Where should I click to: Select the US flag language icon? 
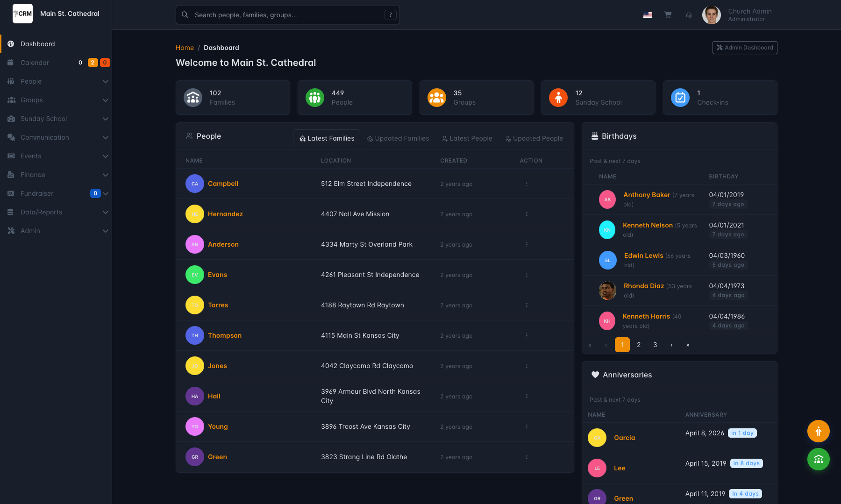coord(648,14)
